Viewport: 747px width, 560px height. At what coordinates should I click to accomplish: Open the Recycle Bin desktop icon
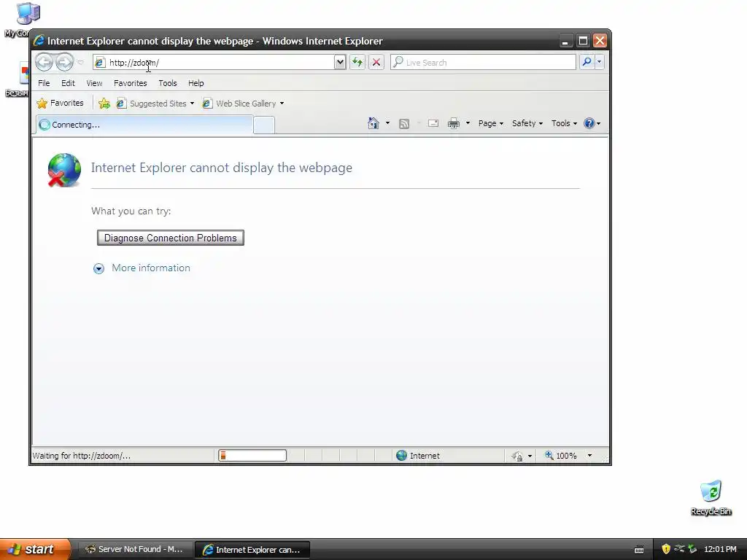711,497
